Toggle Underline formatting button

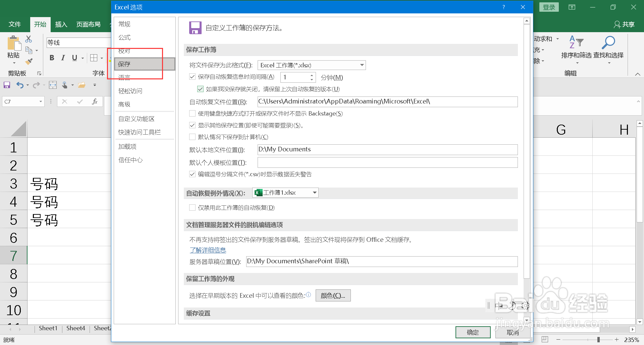point(74,58)
